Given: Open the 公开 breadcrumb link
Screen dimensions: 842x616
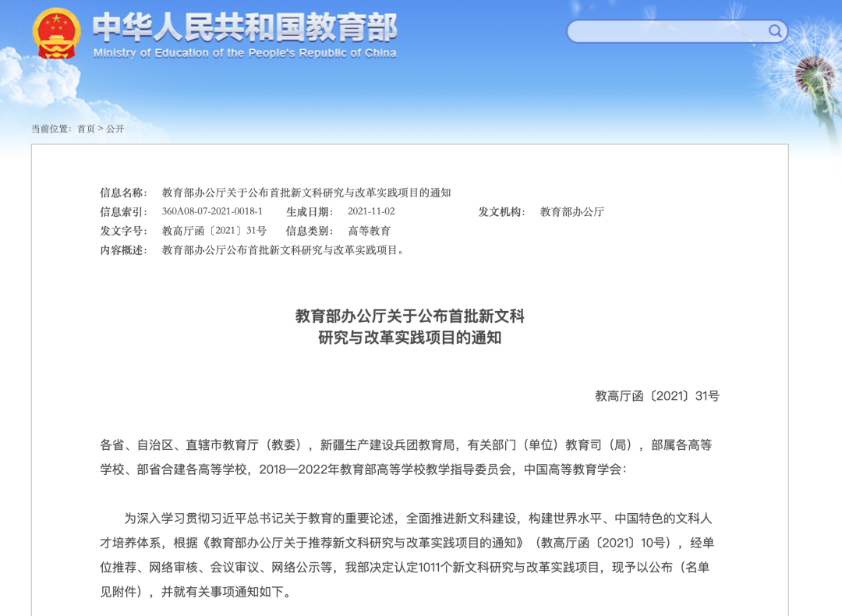Looking at the screenshot, I should pyautogui.click(x=115, y=129).
